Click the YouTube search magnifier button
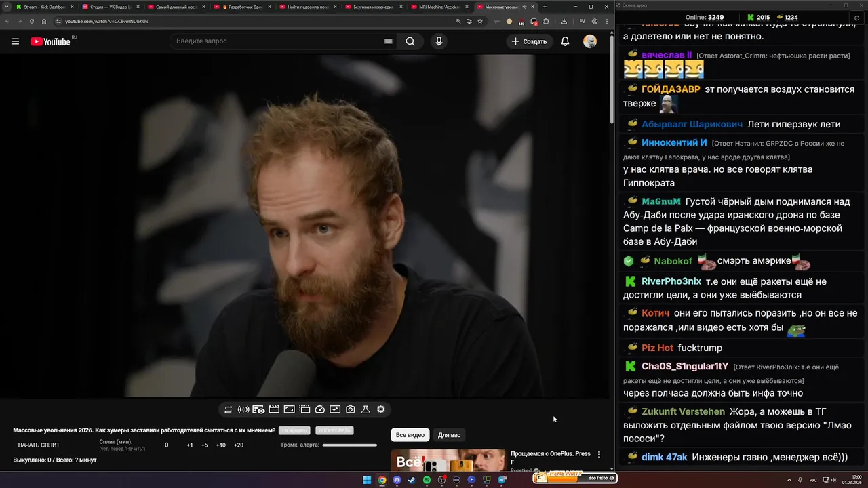The image size is (868, 488). pos(410,41)
